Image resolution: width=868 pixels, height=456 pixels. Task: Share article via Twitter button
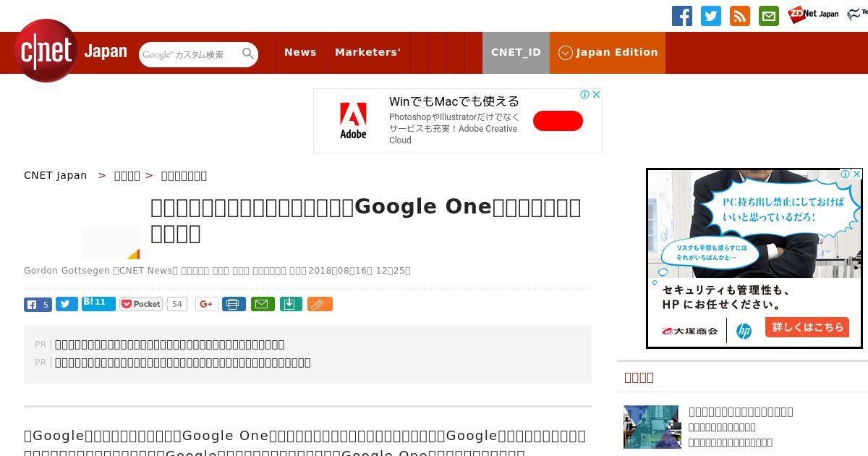click(67, 304)
